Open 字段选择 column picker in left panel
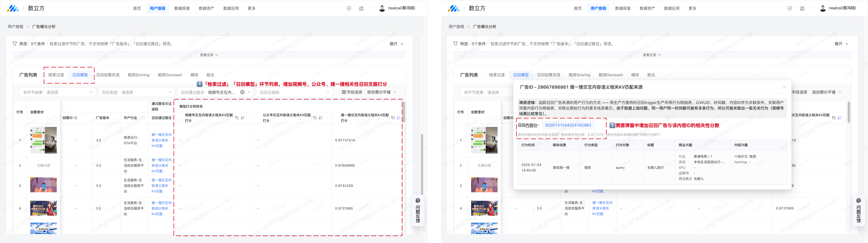Screen dimensions: 868x243 click(352, 92)
